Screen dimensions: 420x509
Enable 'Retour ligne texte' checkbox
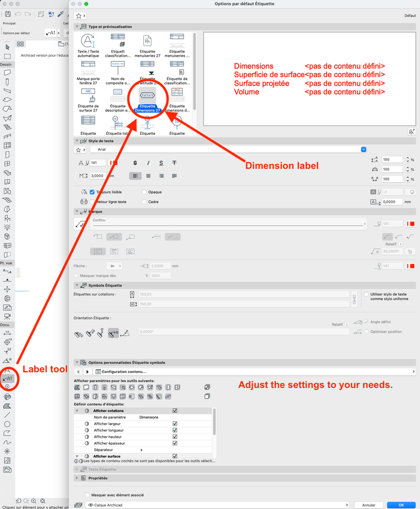pos(92,202)
